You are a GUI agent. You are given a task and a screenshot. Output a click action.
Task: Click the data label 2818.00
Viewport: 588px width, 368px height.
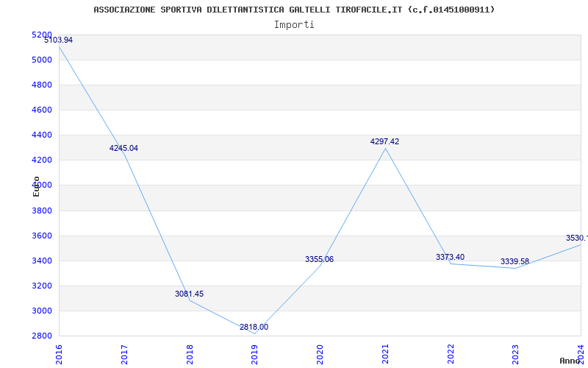coord(254,327)
